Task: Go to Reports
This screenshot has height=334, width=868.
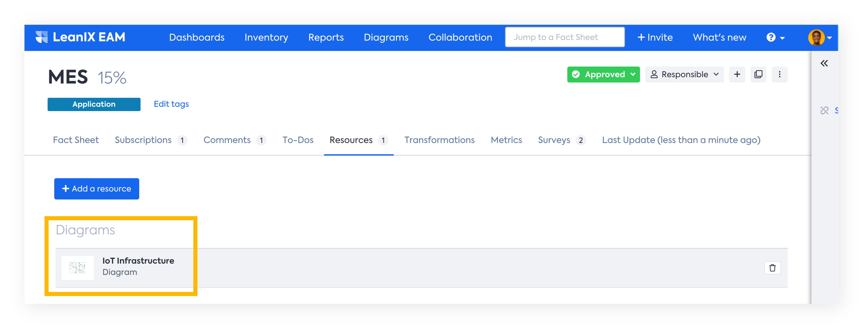Action: (x=326, y=37)
